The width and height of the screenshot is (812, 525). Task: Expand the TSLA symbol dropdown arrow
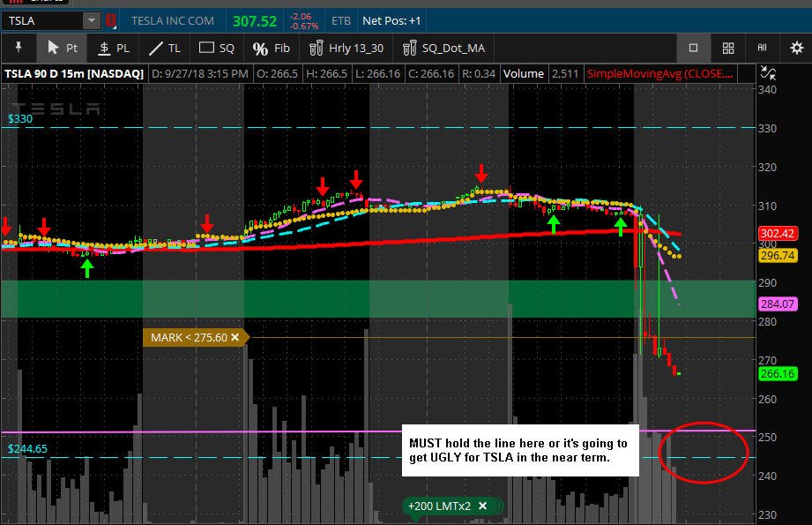point(92,20)
